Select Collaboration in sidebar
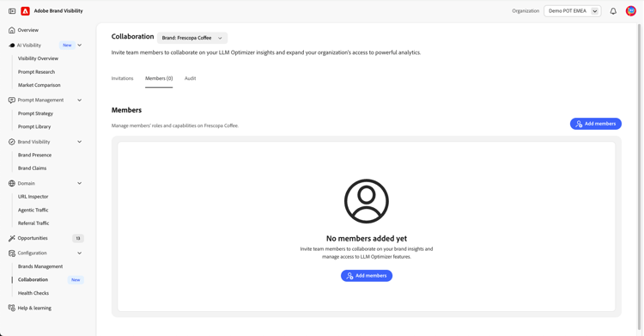 [33, 279]
